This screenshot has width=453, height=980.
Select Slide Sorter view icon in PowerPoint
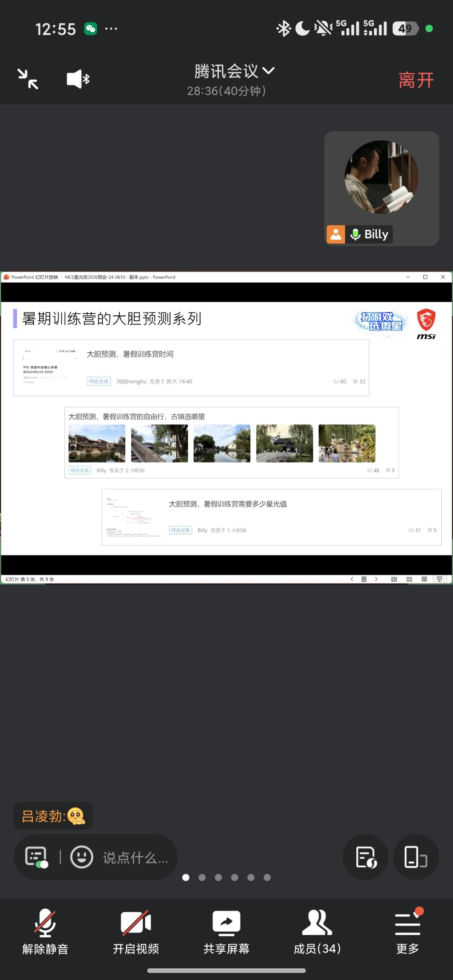click(x=409, y=579)
